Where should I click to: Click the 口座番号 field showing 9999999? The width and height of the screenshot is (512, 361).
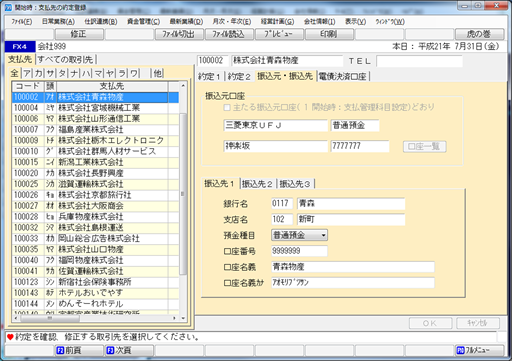pyautogui.click(x=299, y=251)
